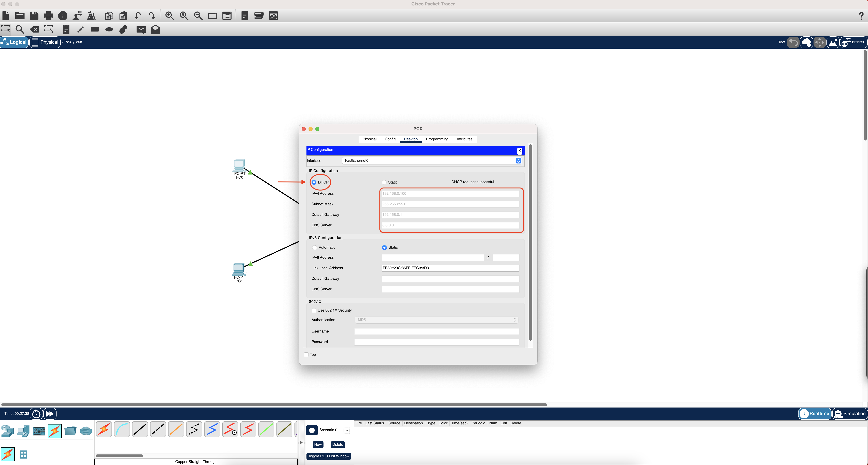
Task: Click the New scenario button
Action: 318,444
